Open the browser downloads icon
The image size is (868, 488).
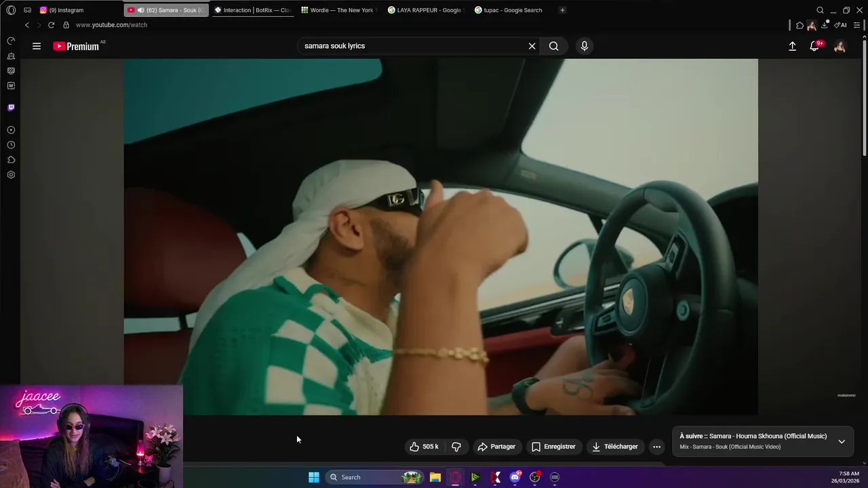[825, 25]
